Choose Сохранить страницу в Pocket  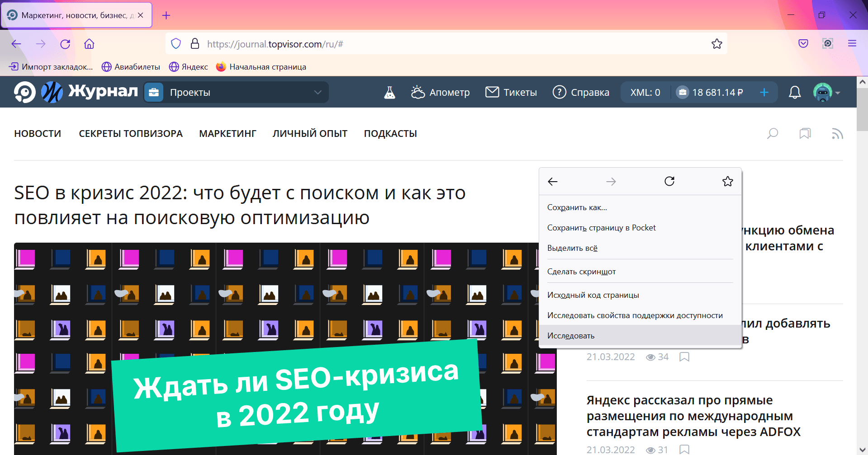(640, 228)
